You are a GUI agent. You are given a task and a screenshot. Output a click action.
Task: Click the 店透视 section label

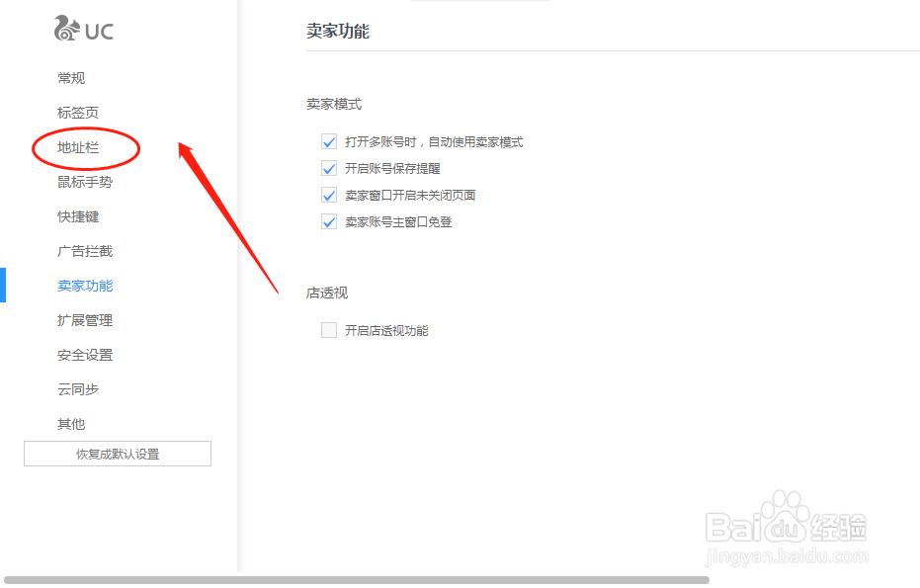coord(327,293)
